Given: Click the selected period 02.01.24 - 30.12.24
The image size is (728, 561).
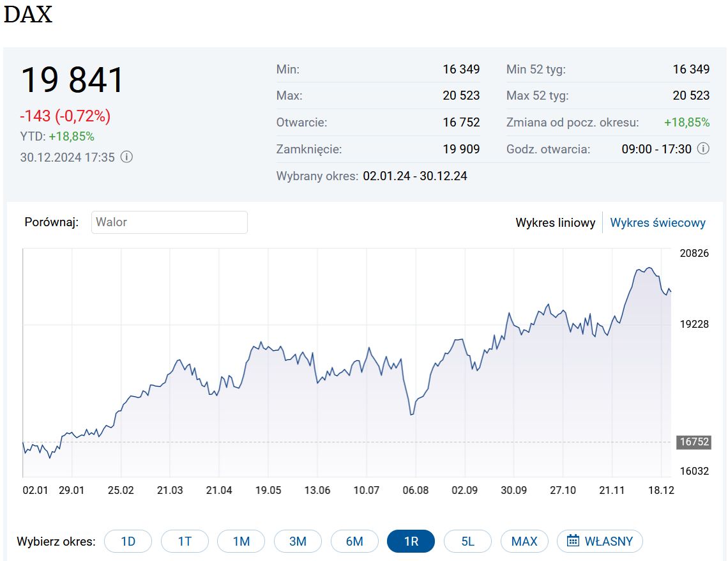Looking at the screenshot, I should click(415, 176).
